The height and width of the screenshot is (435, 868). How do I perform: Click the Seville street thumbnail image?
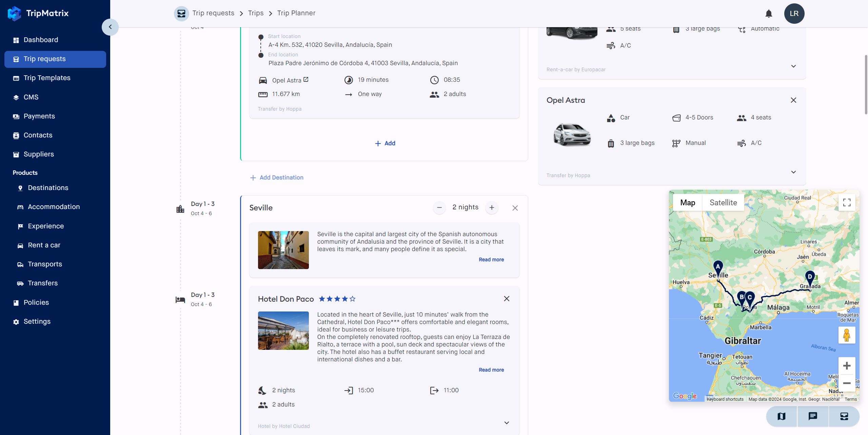click(283, 250)
